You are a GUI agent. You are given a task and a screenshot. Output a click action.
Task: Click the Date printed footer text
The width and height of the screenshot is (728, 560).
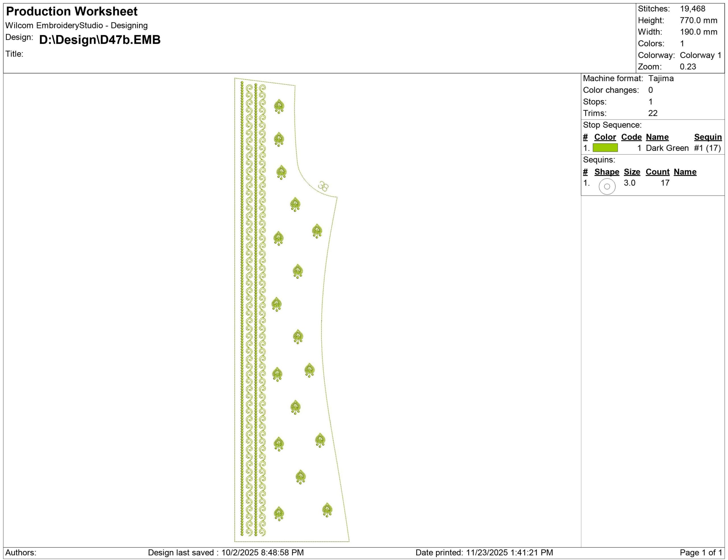pyautogui.click(x=484, y=552)
